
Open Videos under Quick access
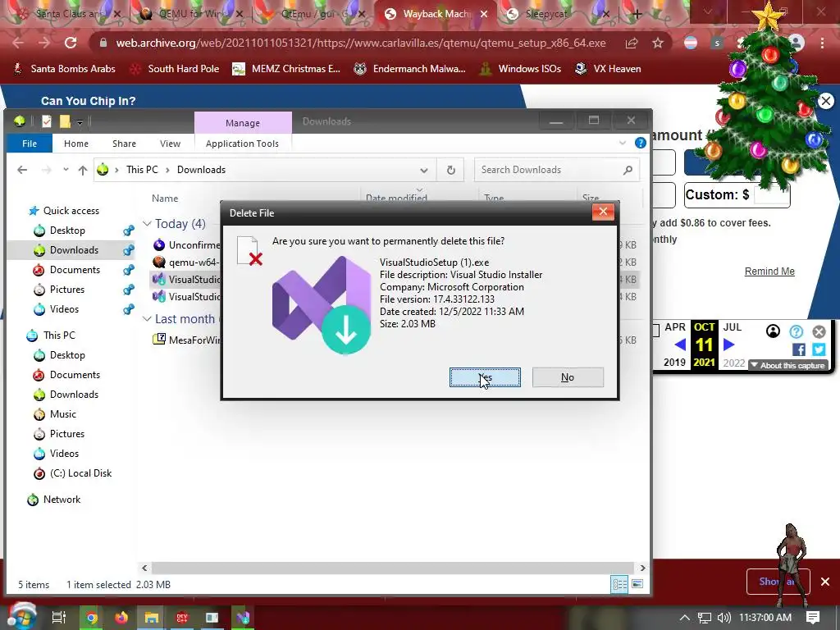click(64, 309)
